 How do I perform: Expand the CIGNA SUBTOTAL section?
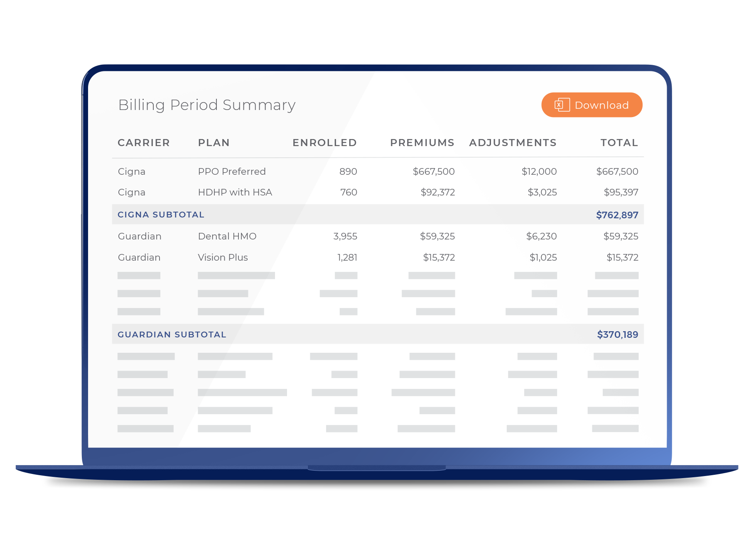point(161,215)
